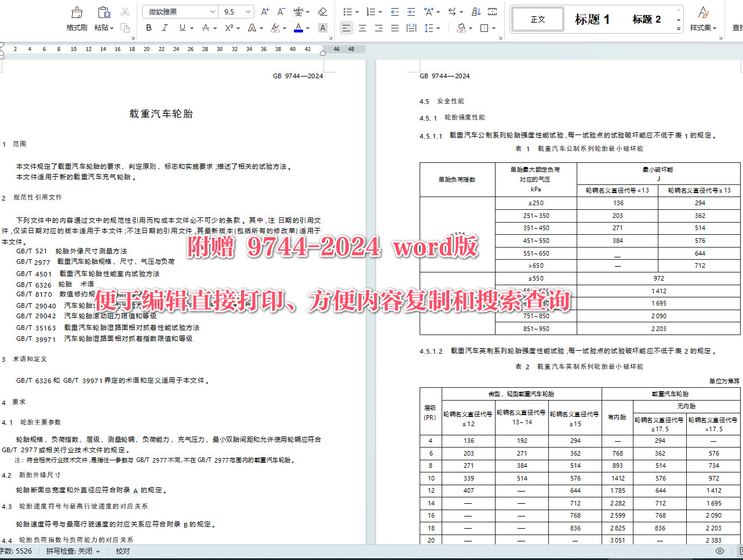Click table caption 表 1 on right page
This screenshot has height=560, width=743.
click(x=579, y=149)
